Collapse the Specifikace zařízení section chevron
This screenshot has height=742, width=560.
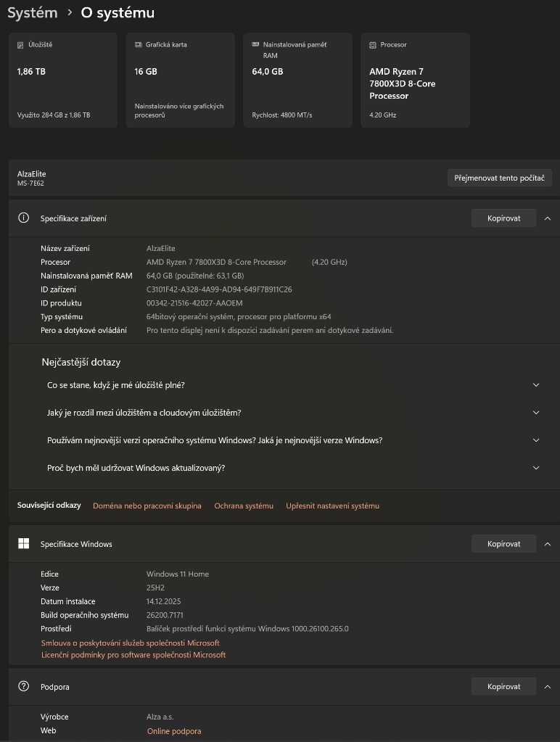pos(547,218)
